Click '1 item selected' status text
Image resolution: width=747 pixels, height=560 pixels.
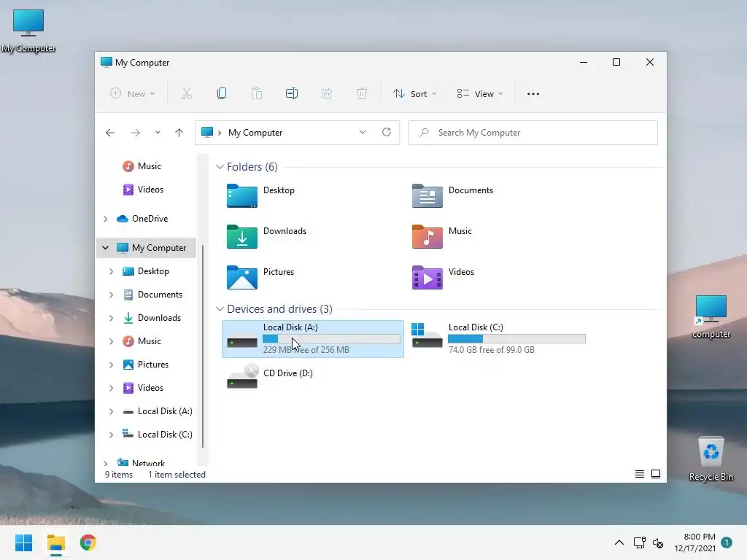point(177,474)
